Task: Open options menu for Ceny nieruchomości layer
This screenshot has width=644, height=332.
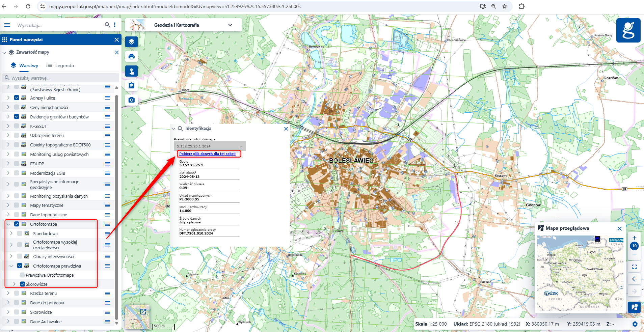Action: click(x=107, y=107)
